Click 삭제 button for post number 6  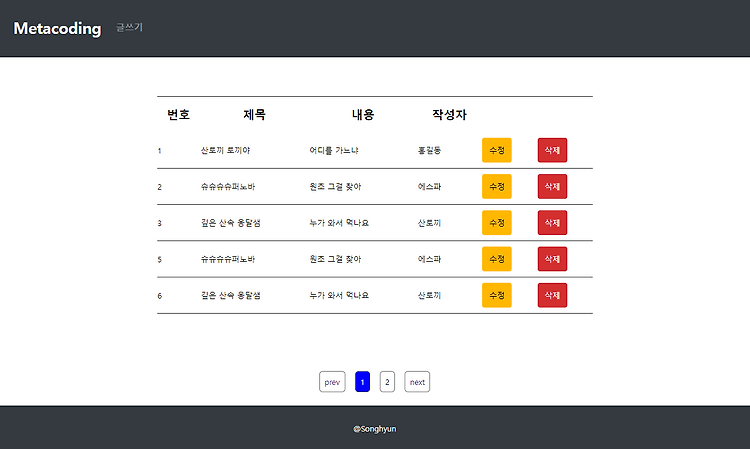pos(552,296)
